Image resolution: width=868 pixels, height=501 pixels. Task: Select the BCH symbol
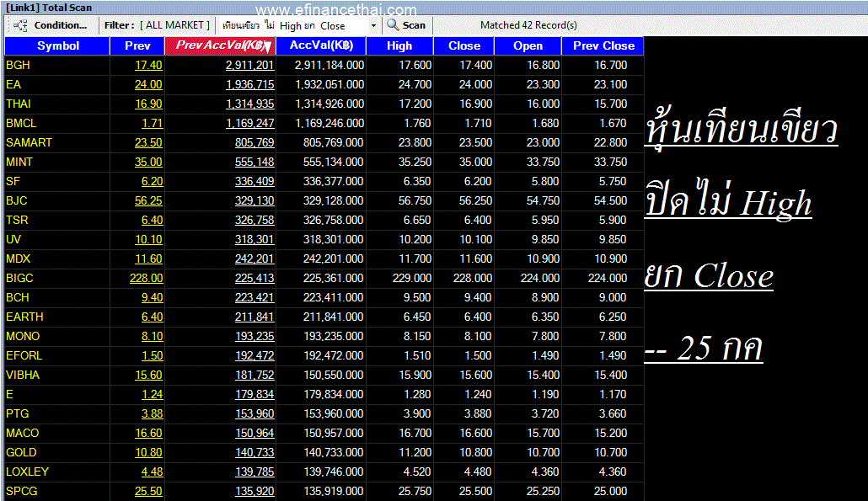17,297
